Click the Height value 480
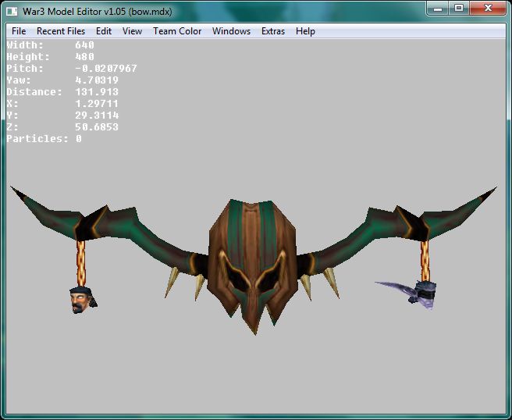 click(x=84, y=57)
